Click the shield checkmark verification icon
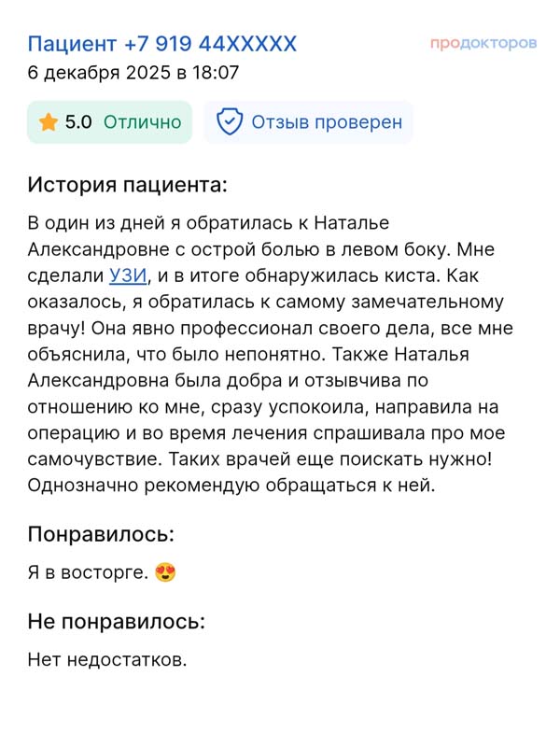The image size is (560, 747). point(229,122)
